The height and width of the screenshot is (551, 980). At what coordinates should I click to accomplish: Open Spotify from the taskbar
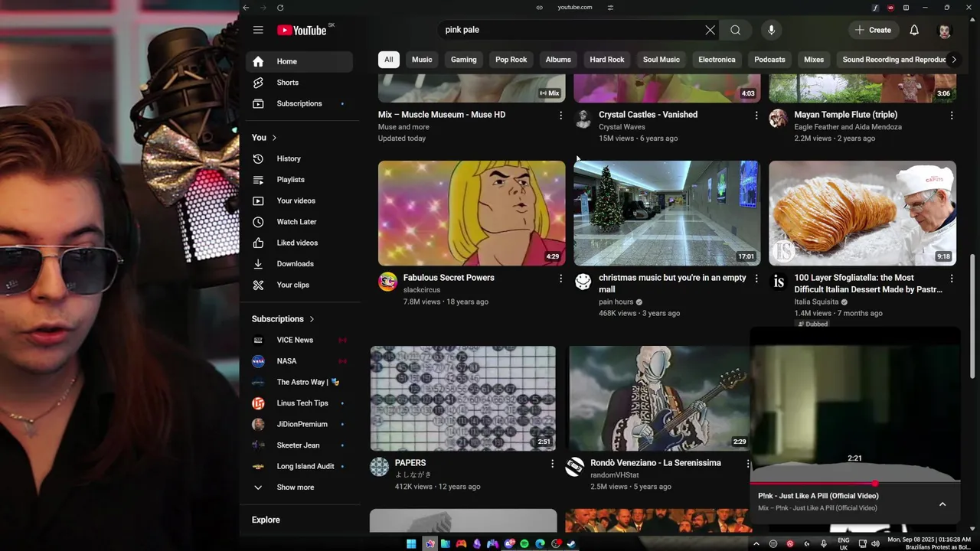[524, 544]
